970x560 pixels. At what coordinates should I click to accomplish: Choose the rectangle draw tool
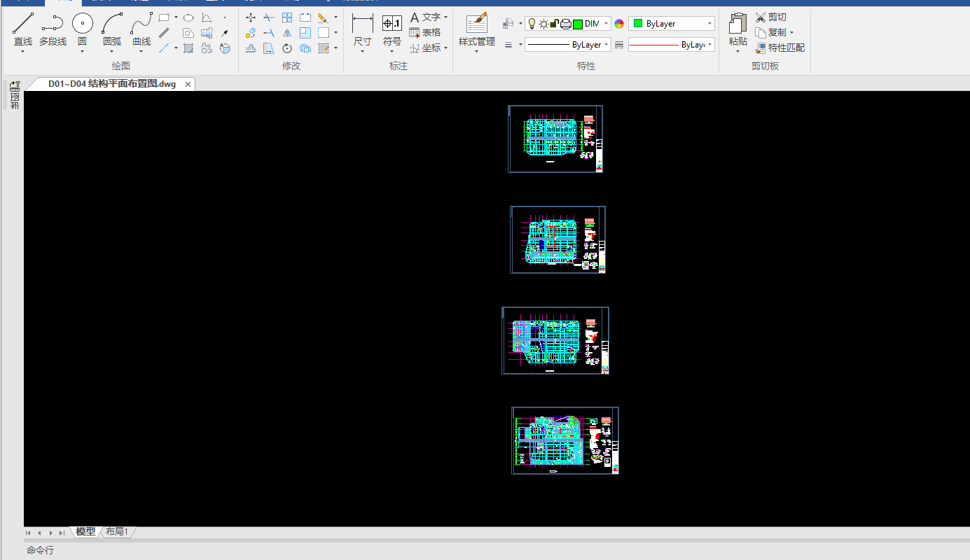point(164,17)
